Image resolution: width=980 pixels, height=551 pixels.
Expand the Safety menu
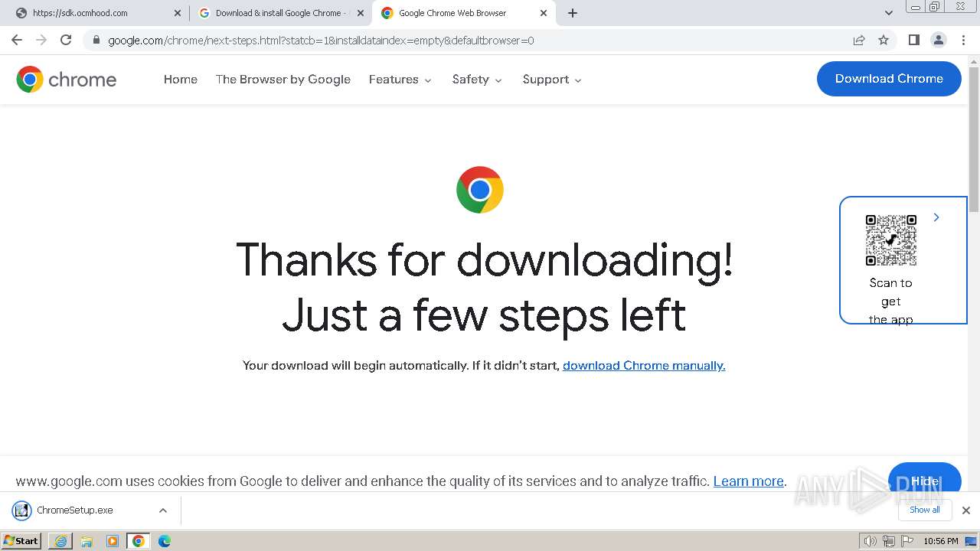pos(477,79)
